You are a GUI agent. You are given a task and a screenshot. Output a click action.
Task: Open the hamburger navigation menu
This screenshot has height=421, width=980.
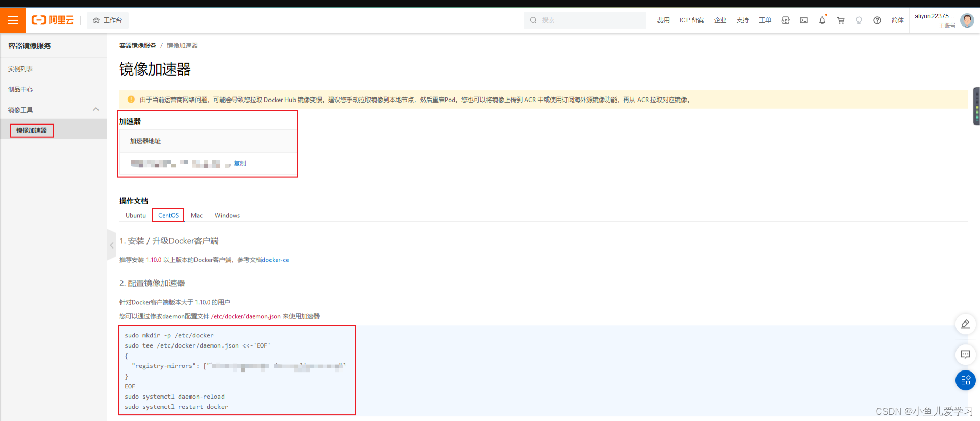click(13, 20)
